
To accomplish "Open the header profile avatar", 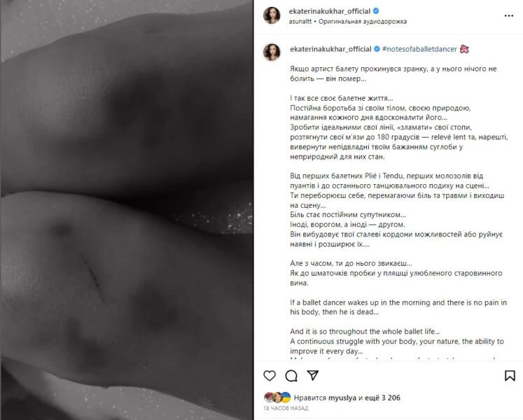I will 272,15.
